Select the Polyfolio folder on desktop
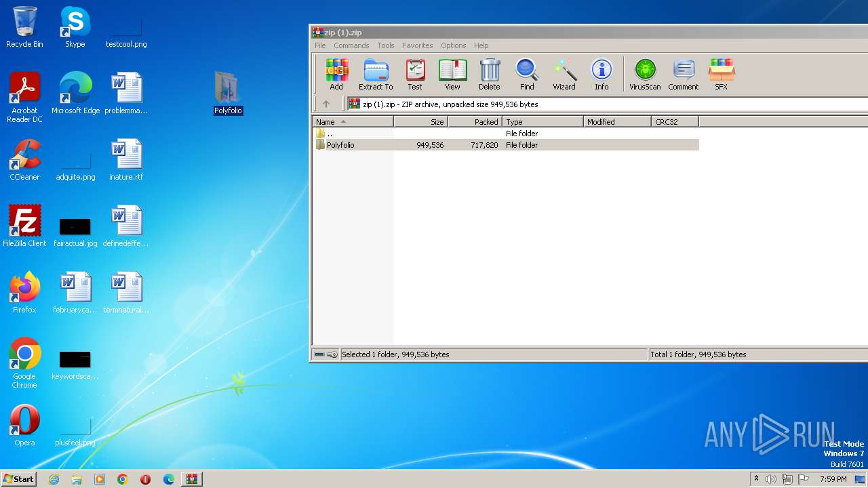This screenshot has width=868, height=488. [228, 94]
